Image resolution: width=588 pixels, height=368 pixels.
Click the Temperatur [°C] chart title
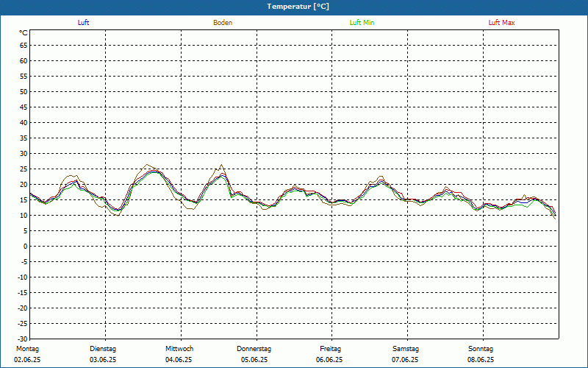(298, 7)
